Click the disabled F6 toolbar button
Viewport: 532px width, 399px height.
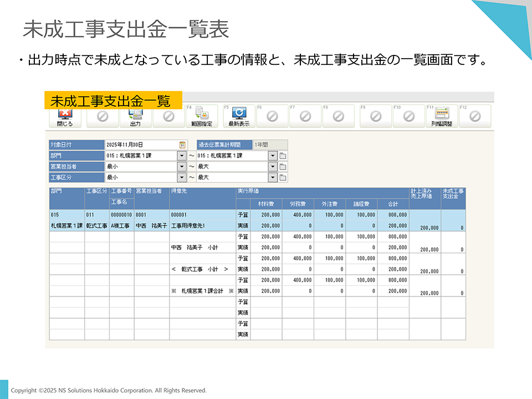click(272, 115)
